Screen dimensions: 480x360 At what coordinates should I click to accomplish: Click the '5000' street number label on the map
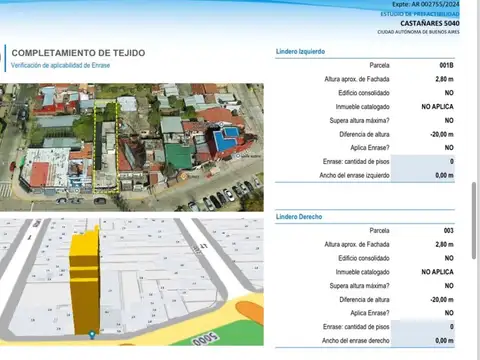[205, 339]
